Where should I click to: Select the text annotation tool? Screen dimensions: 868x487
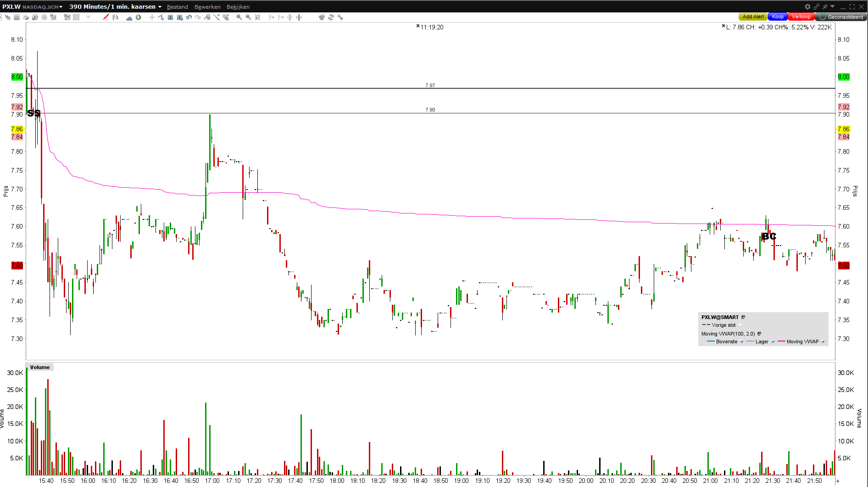(x=170, y=17)
